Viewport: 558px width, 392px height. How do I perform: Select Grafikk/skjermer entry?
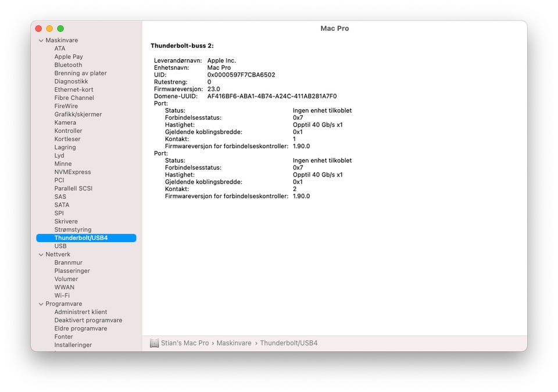[x=78, y=114]
